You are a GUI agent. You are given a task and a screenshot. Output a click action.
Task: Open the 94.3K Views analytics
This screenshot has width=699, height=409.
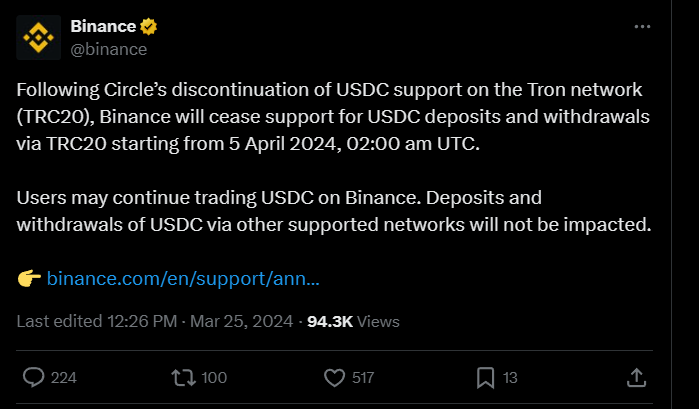[353, 322]
